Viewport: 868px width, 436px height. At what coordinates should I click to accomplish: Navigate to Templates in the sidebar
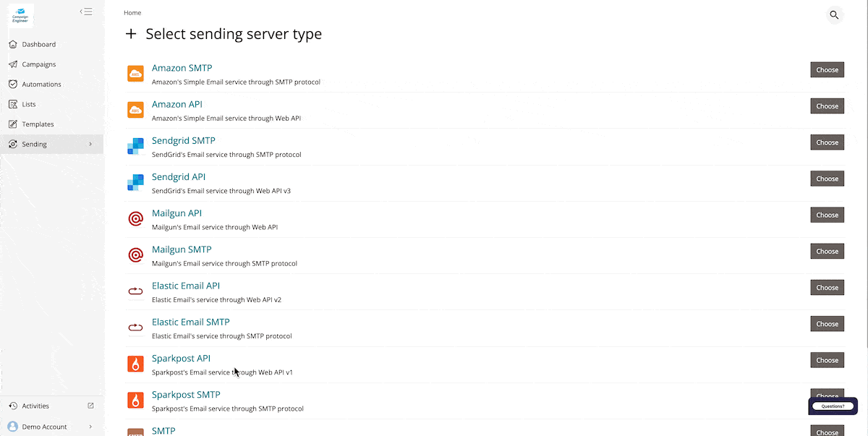tap(38, 124)
